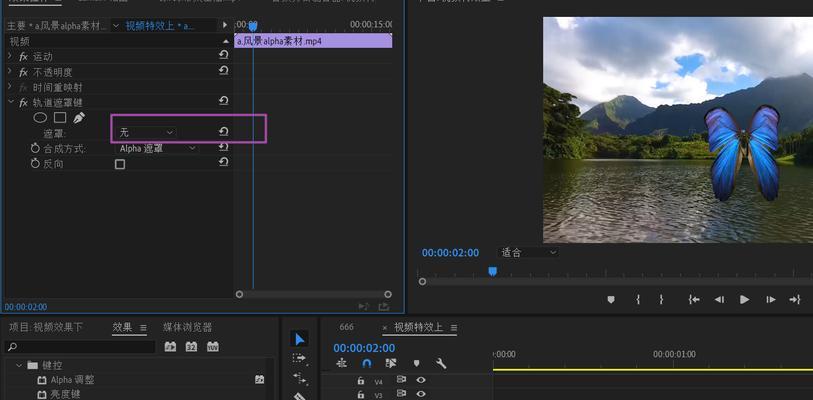
Task: Toggle animation stopwatch for 反向
Action: pos(35,164)
